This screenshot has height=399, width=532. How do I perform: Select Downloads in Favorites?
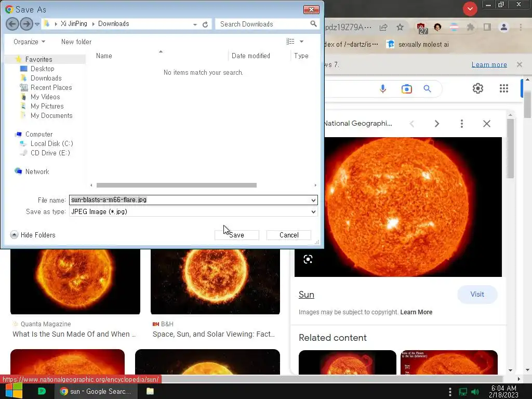click(46, 78)
